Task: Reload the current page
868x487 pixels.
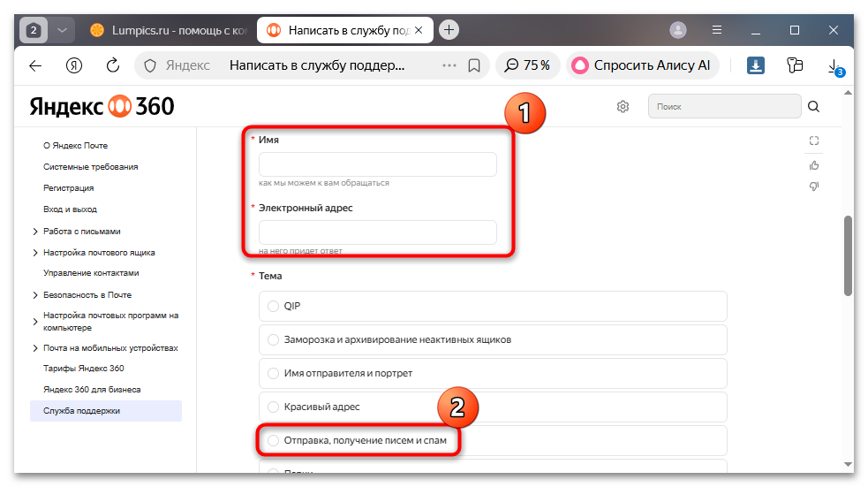Action: tap(113, 65)
